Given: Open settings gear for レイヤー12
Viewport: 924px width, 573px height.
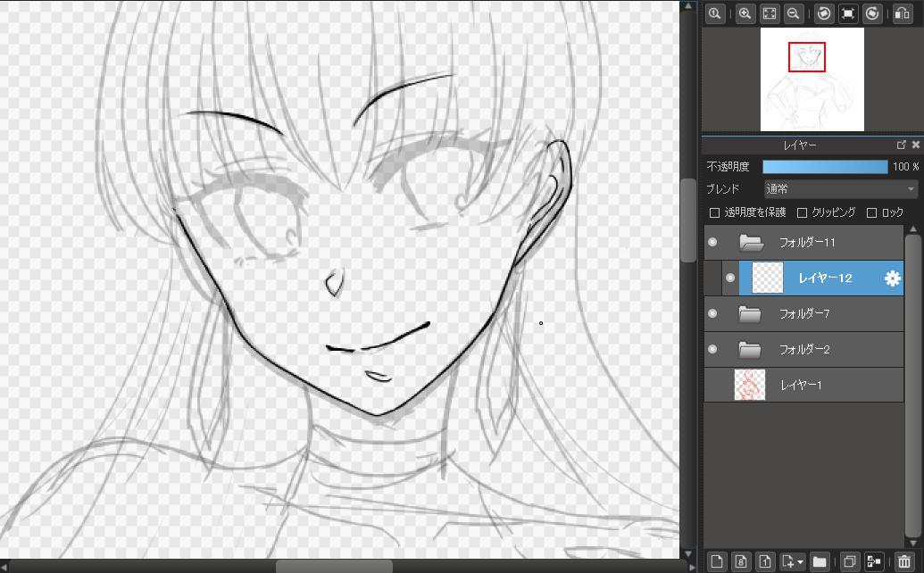Looking at the screenshot, I should [892, 278].
